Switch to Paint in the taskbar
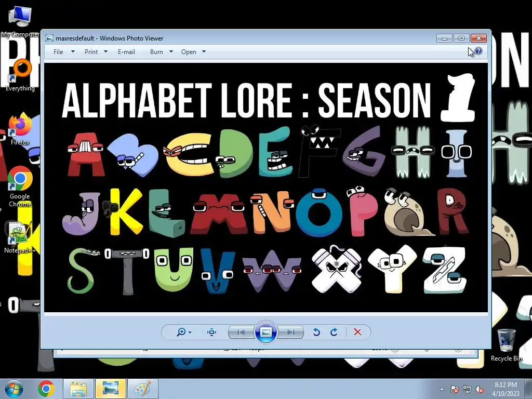This screenshot has width=532, height=399. click(x=143, y=389)
